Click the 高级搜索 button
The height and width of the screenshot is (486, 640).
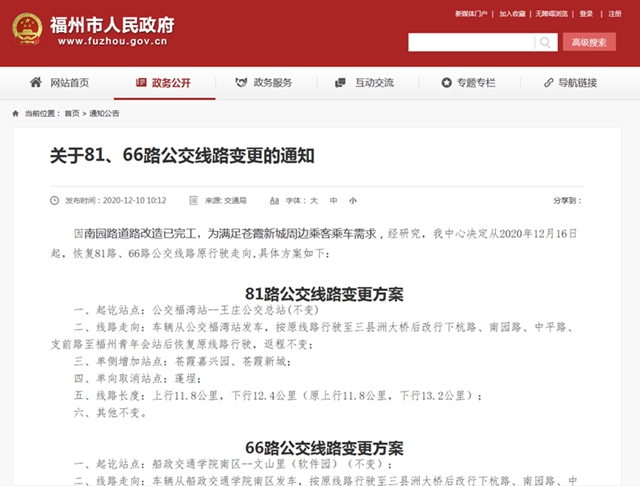click(588, 42)
